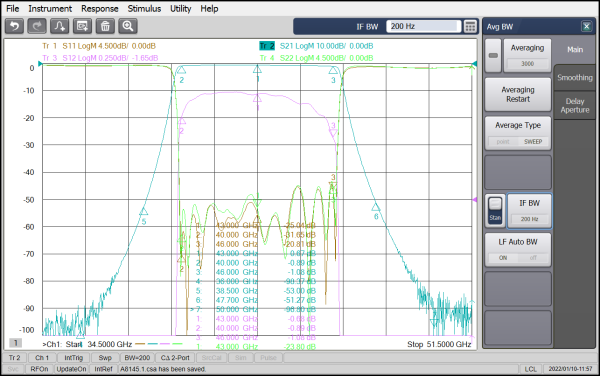Click the add window icon
The height and width of the screenshot is (376, 600).
(x=82, y=26)
